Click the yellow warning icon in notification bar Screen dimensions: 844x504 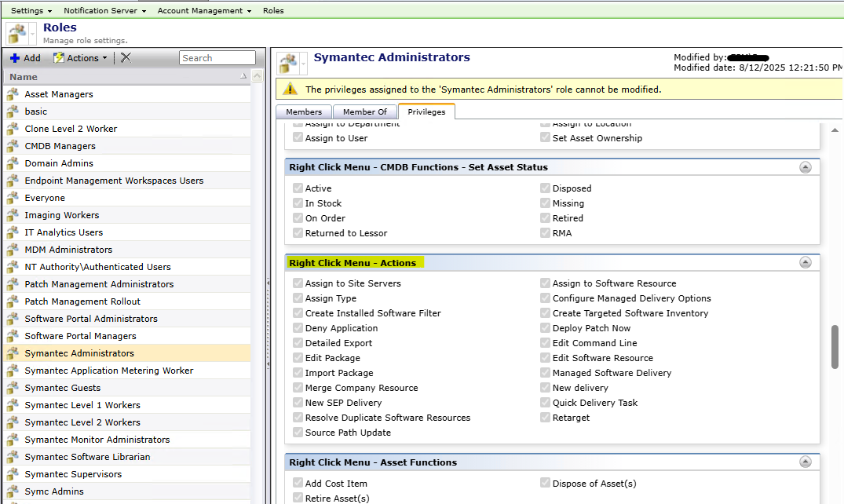290,89
